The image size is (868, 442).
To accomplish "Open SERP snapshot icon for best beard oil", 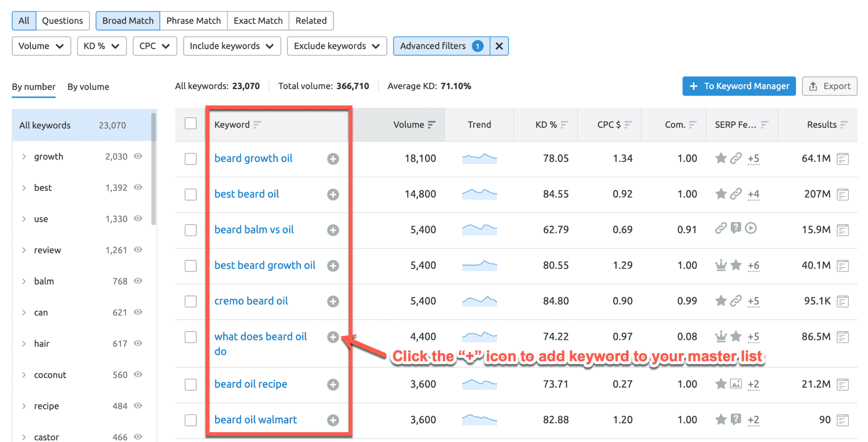I will coord(842,195).
